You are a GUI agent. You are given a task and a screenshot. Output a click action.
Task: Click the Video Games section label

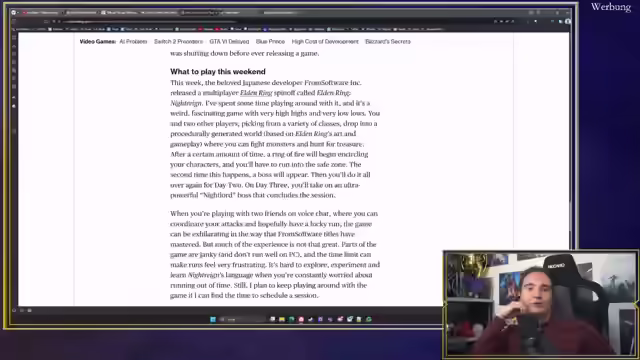click(x=98, y=42)
